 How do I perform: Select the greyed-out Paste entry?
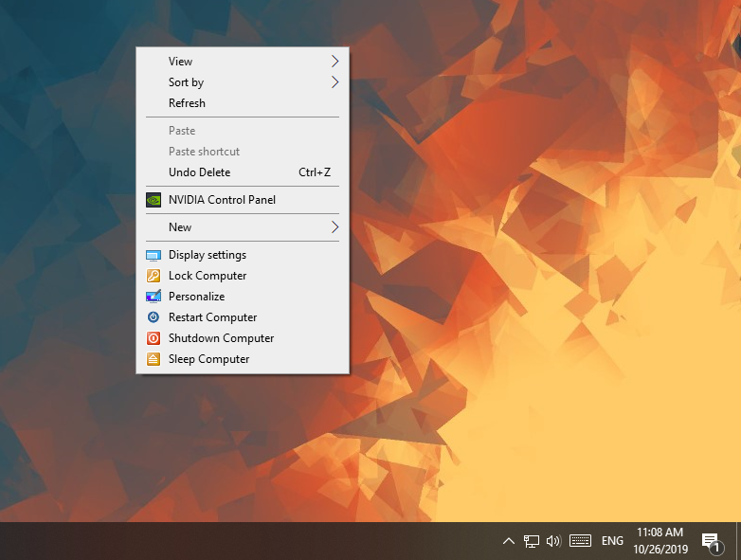point(243,131)
